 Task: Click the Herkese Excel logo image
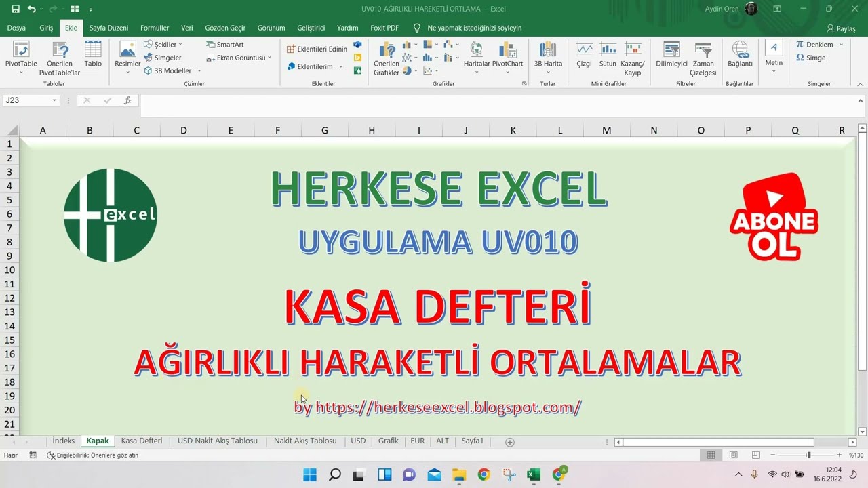click(x=111, y=216)
